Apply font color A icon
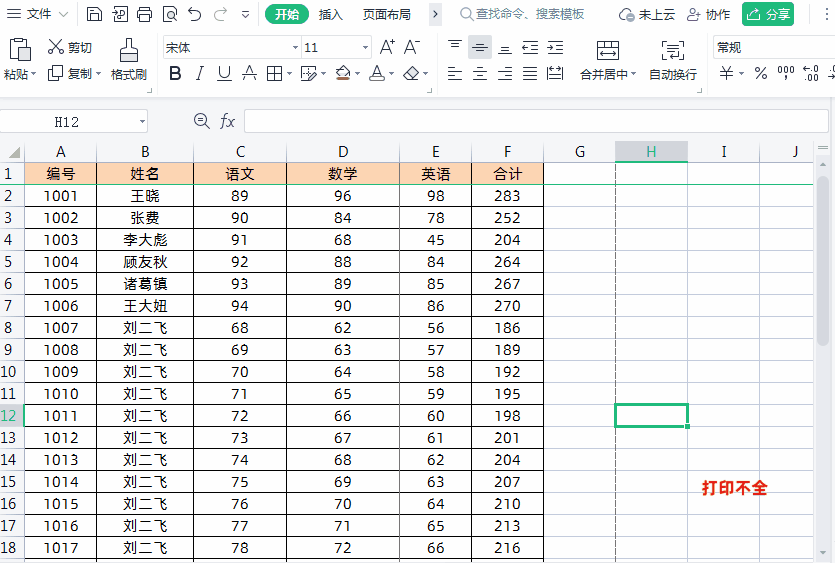 (377, 74)
